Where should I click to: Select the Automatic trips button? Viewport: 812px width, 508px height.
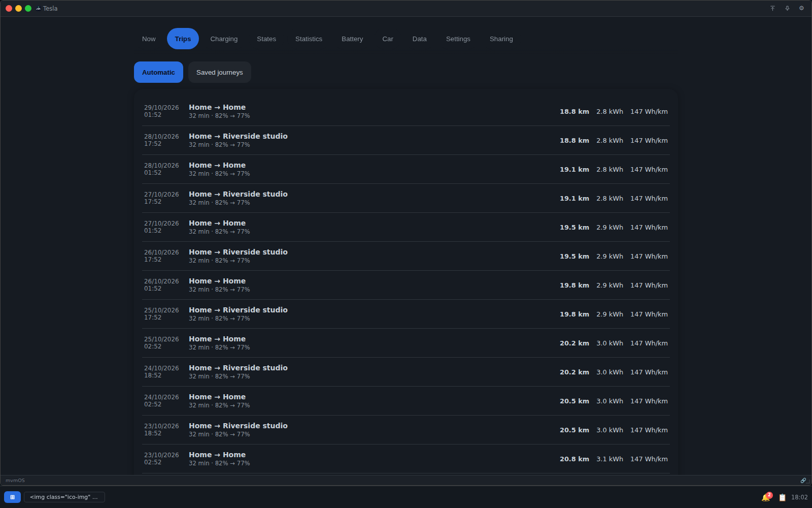click(158, 72)
